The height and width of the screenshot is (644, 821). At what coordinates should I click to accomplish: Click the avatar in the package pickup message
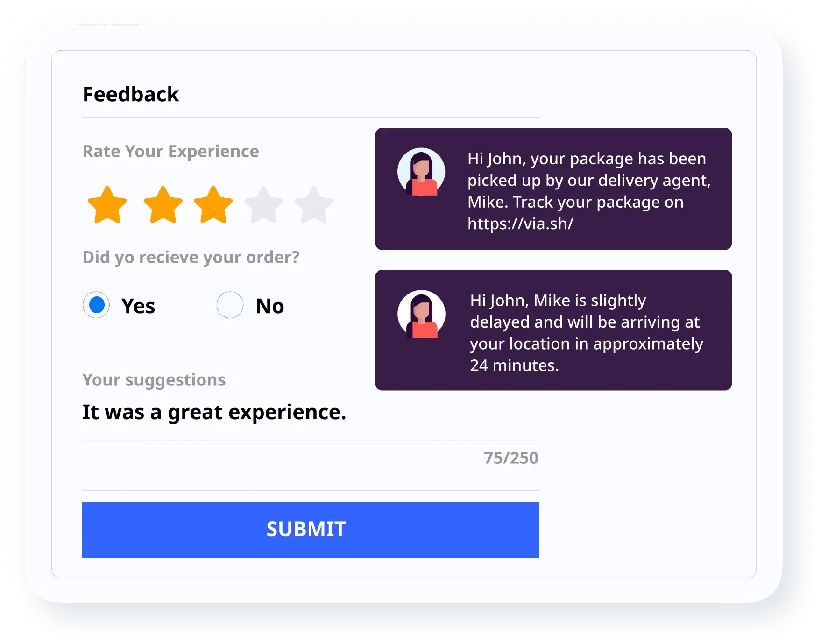[421, 172]
